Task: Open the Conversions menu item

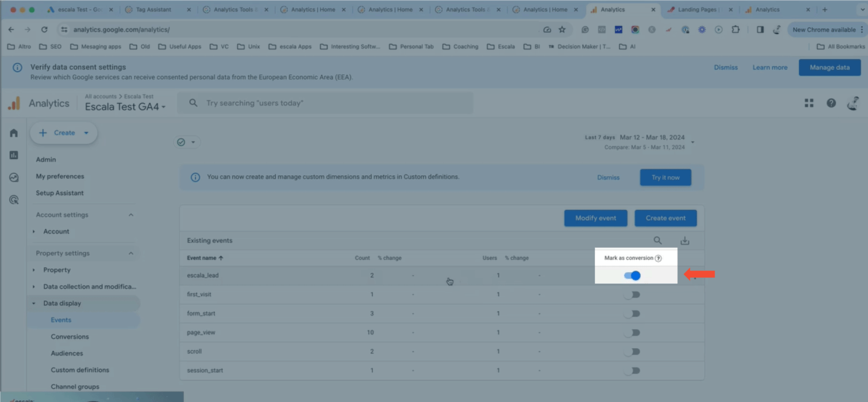Action: (70, 337)
